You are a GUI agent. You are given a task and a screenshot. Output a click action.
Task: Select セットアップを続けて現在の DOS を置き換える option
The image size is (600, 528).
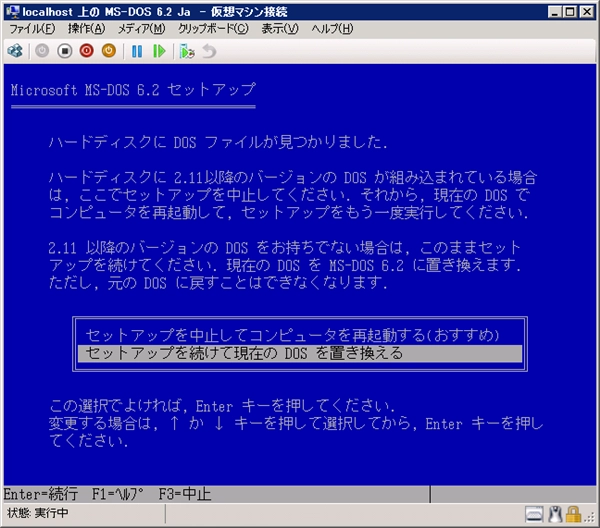[300, 353]
